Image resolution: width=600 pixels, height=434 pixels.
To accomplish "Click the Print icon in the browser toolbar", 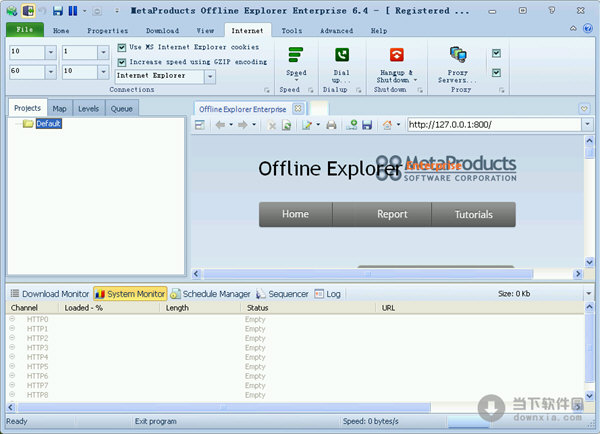I will click(x=331, y=125).
